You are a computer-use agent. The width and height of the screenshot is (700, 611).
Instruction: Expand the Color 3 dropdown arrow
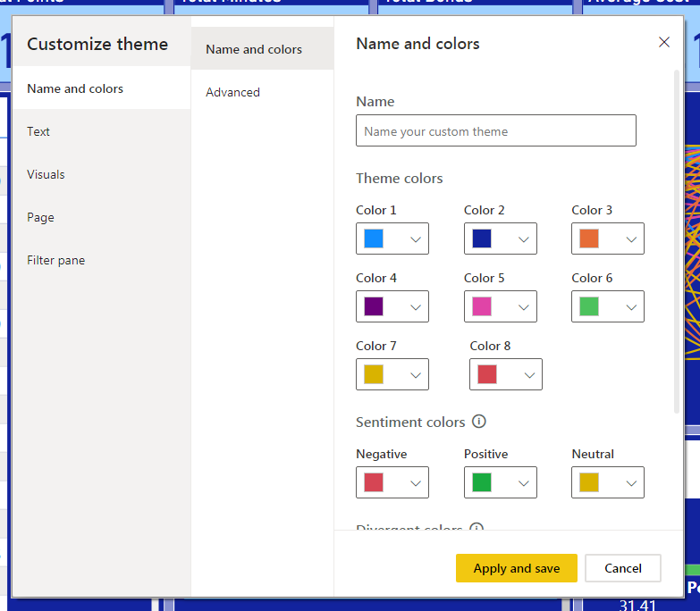point(631,239)
